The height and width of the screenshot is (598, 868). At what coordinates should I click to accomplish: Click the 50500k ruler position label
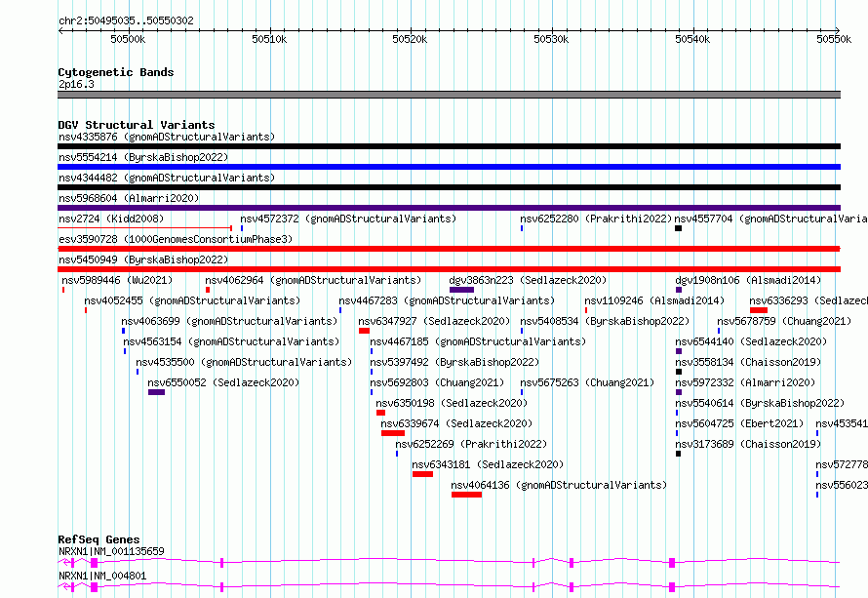tap(128, 39)
